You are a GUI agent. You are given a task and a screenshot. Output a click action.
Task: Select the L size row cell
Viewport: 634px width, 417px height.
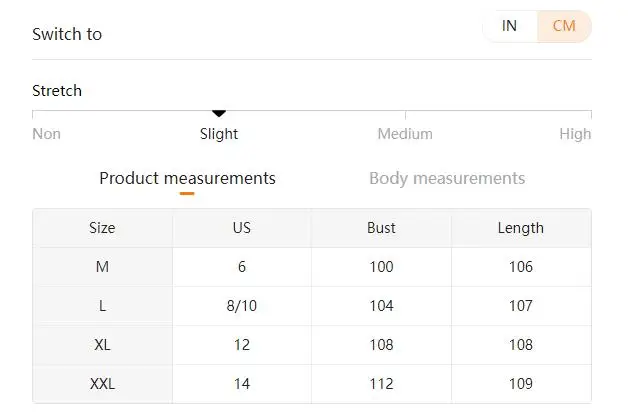coord(102,306)
